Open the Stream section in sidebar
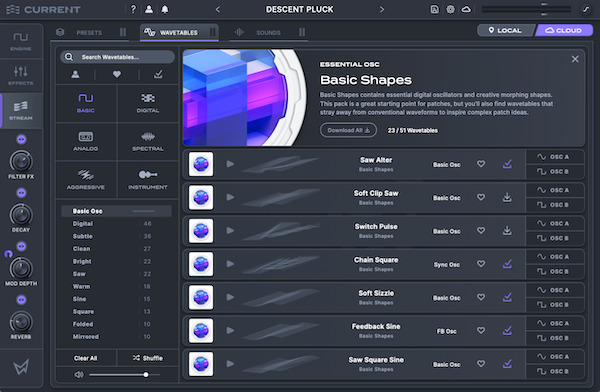 tap(21, 110)
